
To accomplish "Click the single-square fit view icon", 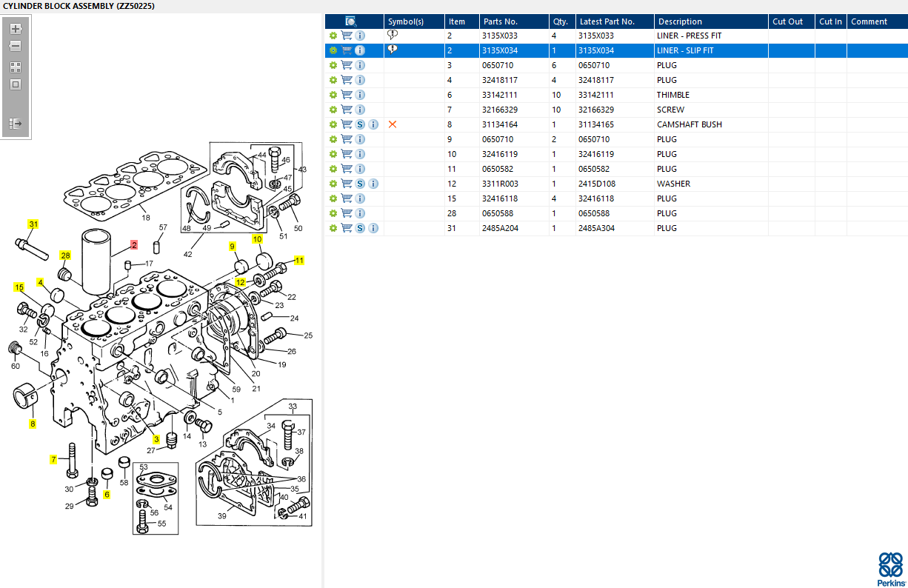I will click(16, 84).
